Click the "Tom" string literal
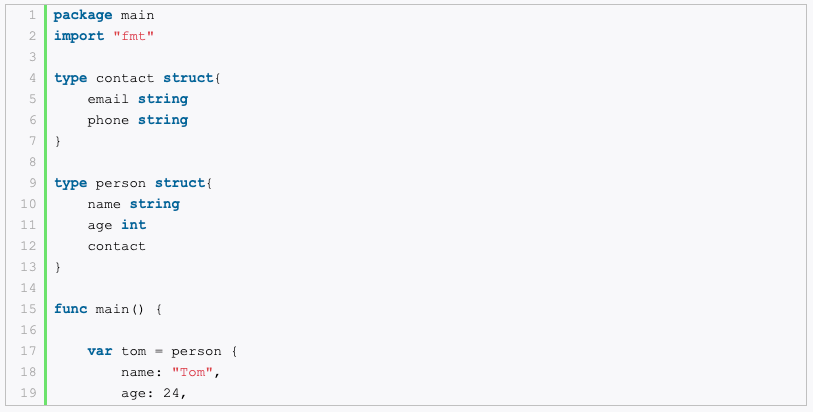The height and width of the screenshot is (412, 813). pos(192,372)
